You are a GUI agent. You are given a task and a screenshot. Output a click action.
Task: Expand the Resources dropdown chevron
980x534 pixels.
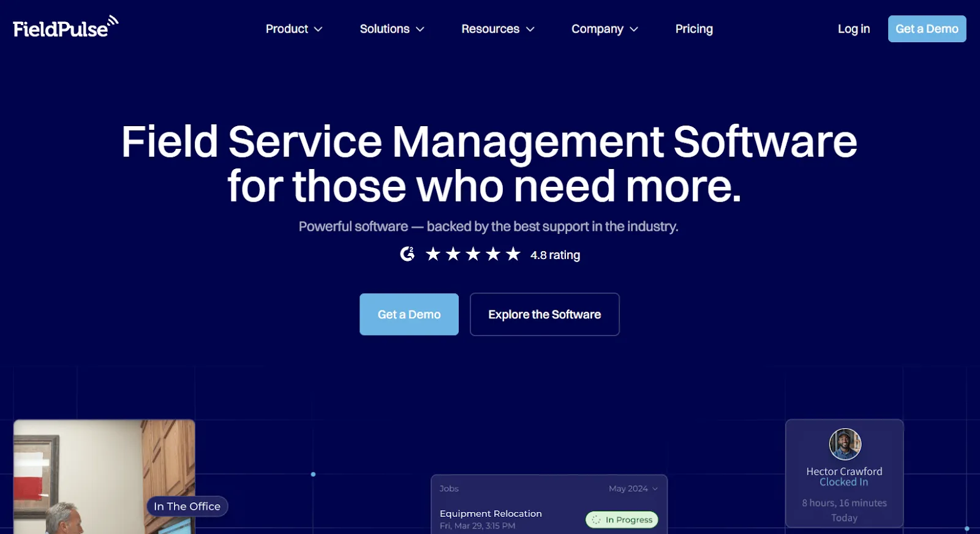click(530, 29)
